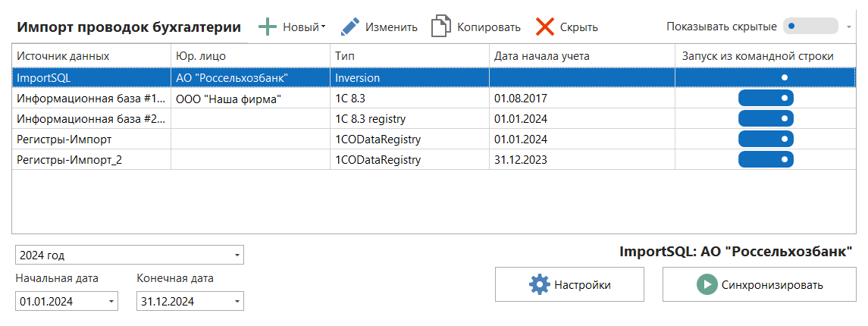Click the green plus New icon

pos(268,27)
